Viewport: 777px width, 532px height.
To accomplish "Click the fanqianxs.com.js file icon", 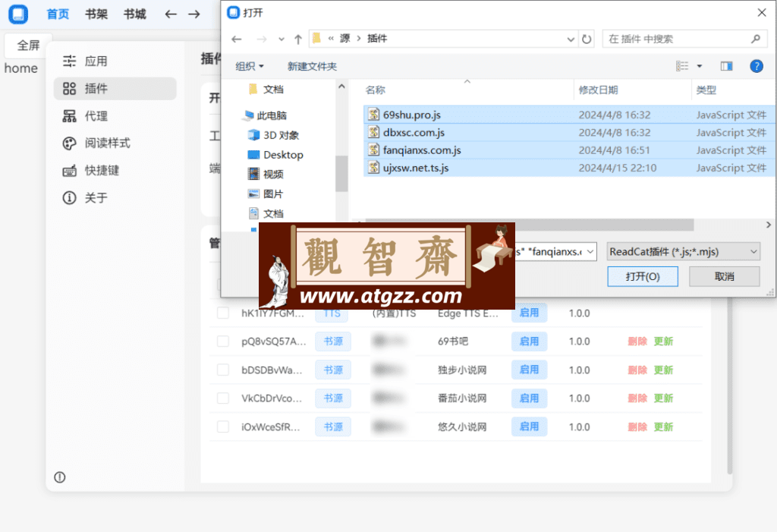I will (374, 150).
